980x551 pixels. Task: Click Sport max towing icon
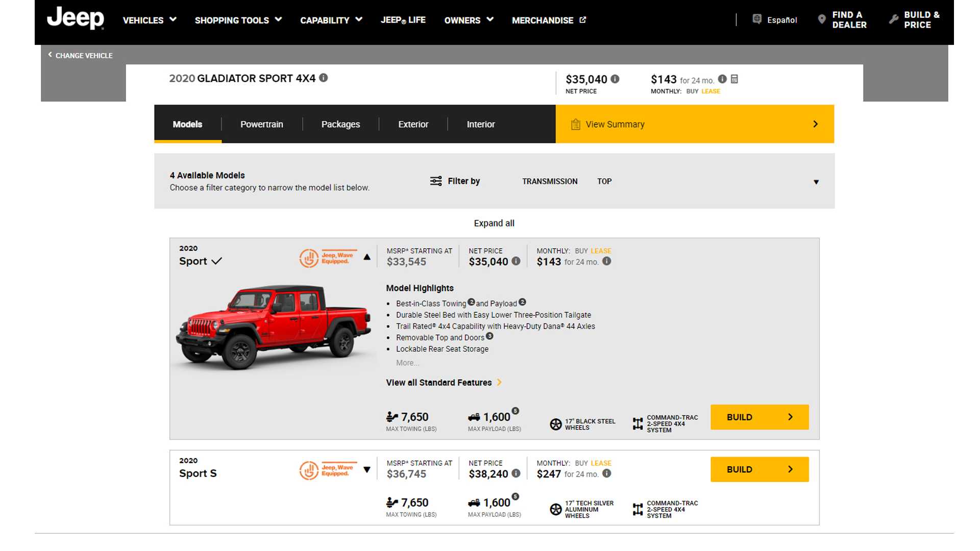click(391, 417)
